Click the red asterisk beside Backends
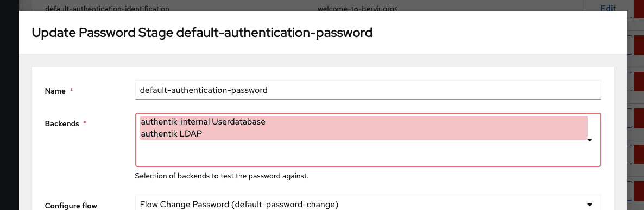Viewport: 644px width, 210px height. 85,123
